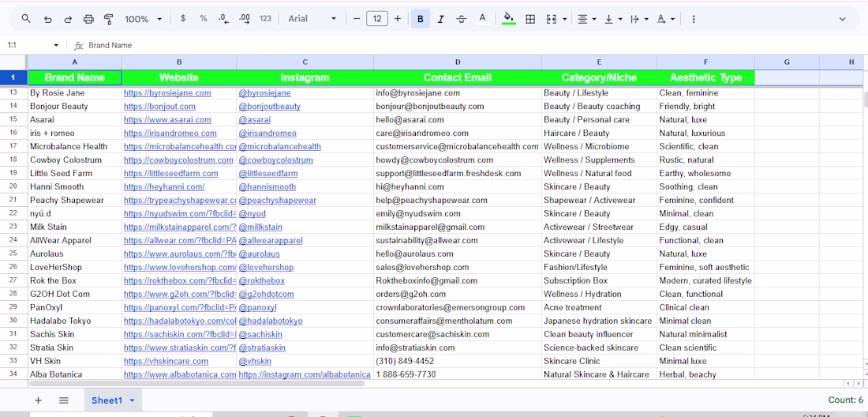The width and height of the screenshot is (868, 417).
Task: Open the @cowboycolostrum Instagram link
Action: coord(275,160)
